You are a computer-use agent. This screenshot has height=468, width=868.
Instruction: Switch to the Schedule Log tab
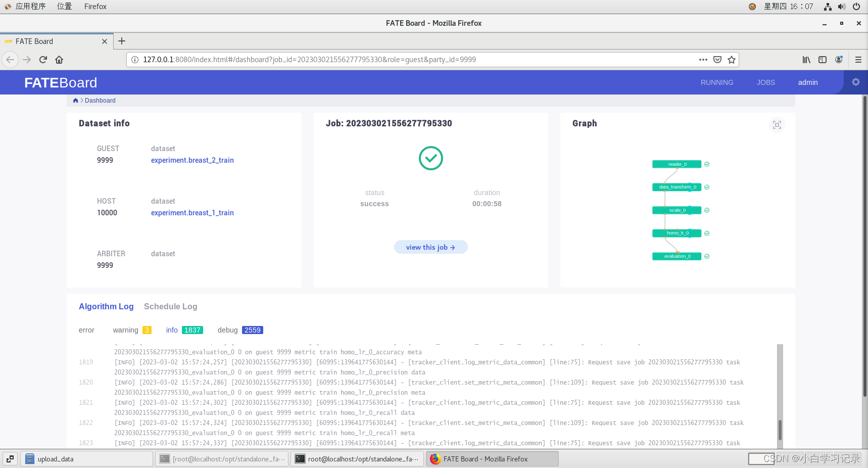tap(170, 306)
